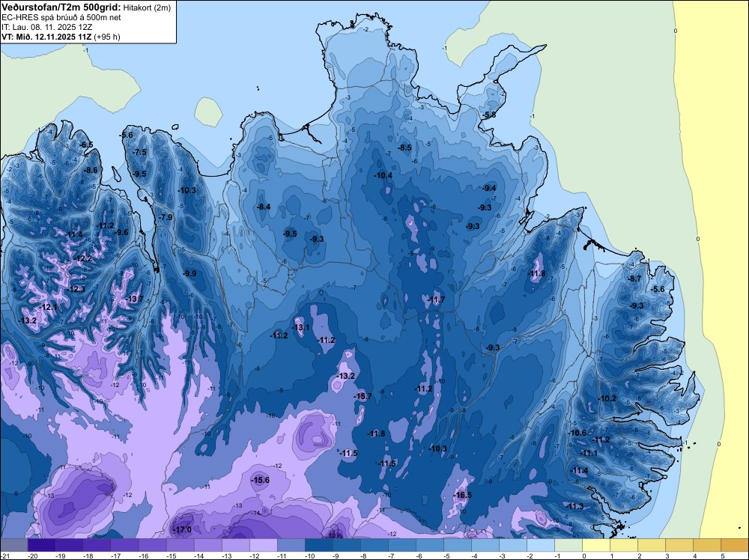Click the 2 label on the bottom color scale

coord(639,556)
